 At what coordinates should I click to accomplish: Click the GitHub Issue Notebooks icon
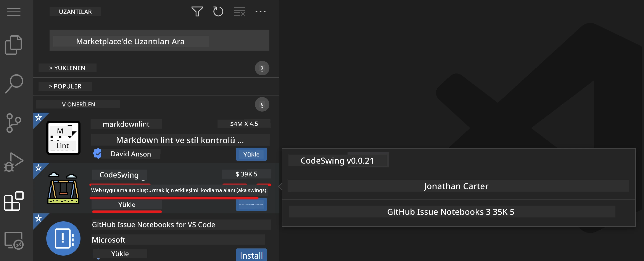63,238
